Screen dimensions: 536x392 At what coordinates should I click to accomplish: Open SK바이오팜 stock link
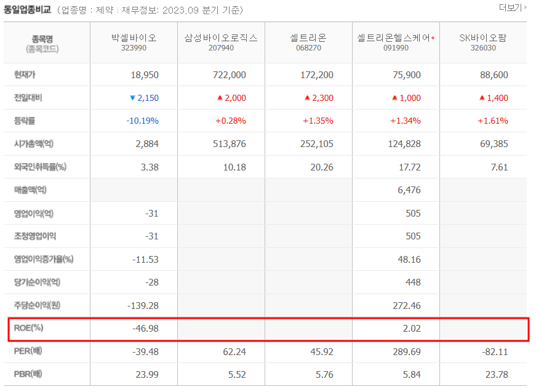(x=483, y=38)
